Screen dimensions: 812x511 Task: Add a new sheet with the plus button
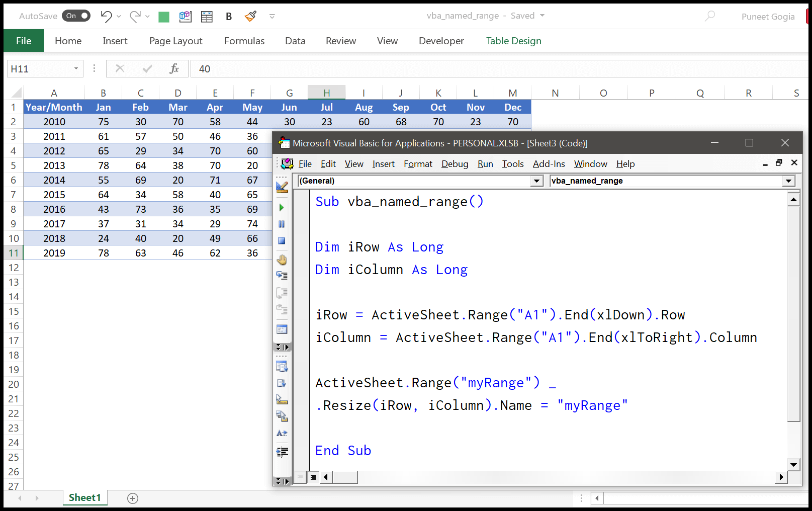(132, 497)
